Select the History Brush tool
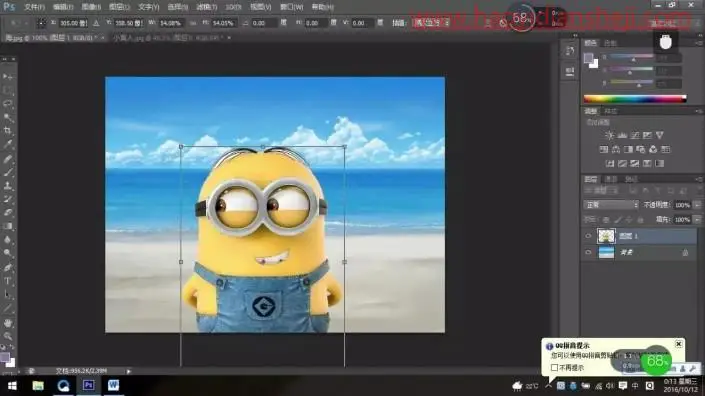Image resolution: width=705 pixels, height=396 pixels. pyautogui.click(x=8, y=199)
